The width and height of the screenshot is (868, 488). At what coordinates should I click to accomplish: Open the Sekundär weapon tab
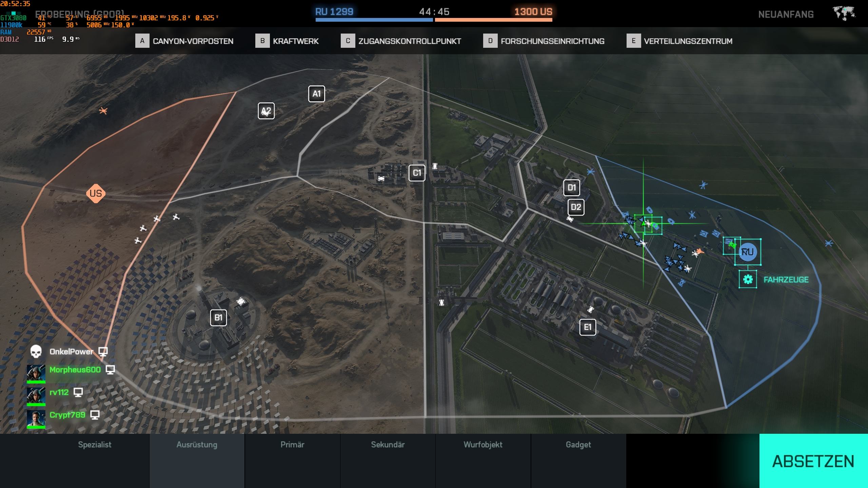point(388,461)
